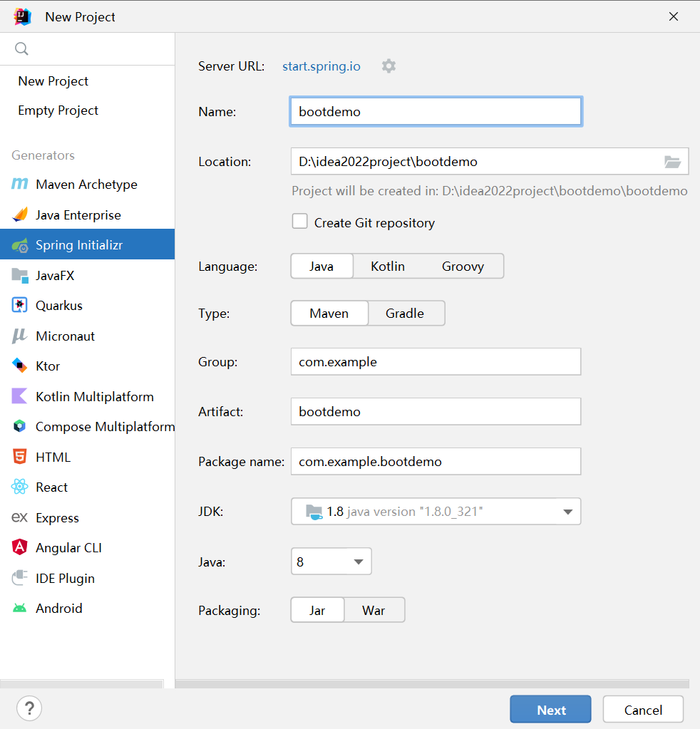Choose the Quarkus generator icon
Viewport: 700px width, 729px height.
pyautogui.click(x=19, y=306)
